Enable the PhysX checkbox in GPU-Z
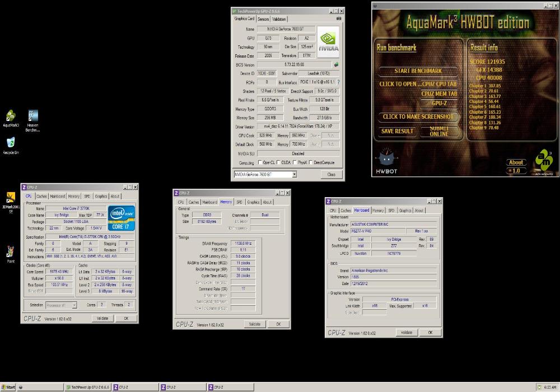Viewport: 560px width, 392px height. (x=295, y=162)
